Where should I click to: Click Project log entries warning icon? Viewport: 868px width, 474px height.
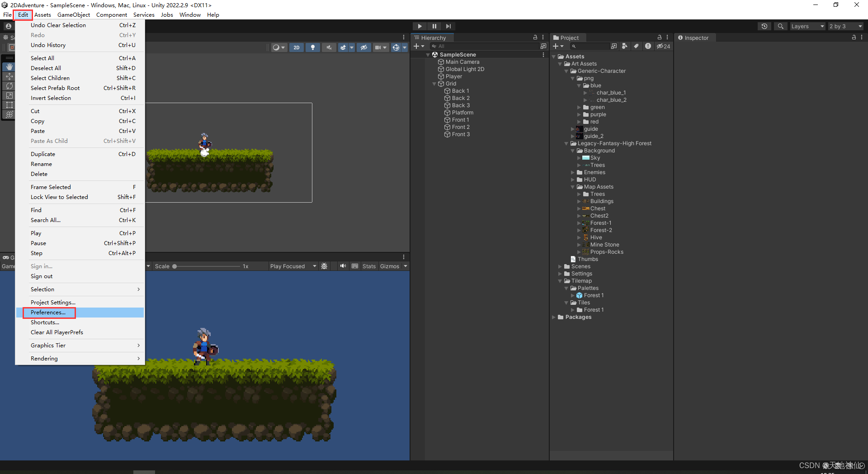click(648, 46)
